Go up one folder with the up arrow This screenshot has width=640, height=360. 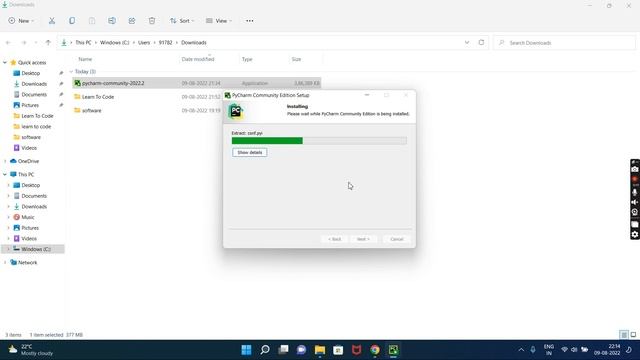[x=48, y=42]
